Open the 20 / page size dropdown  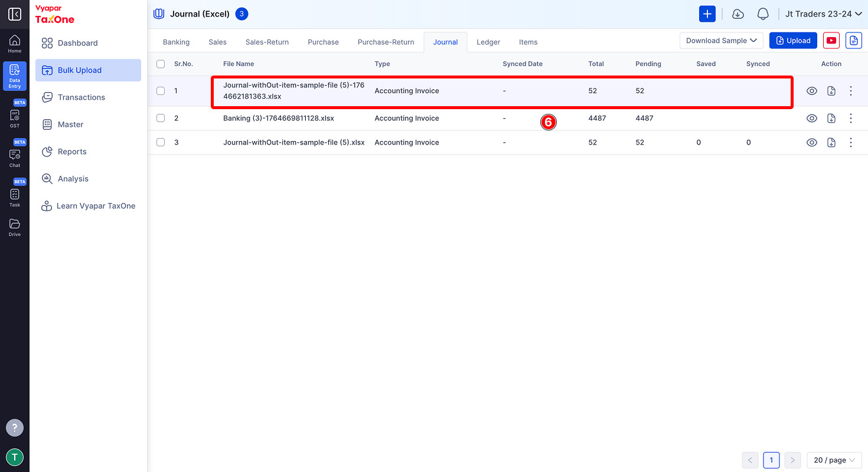coord(834,460)
